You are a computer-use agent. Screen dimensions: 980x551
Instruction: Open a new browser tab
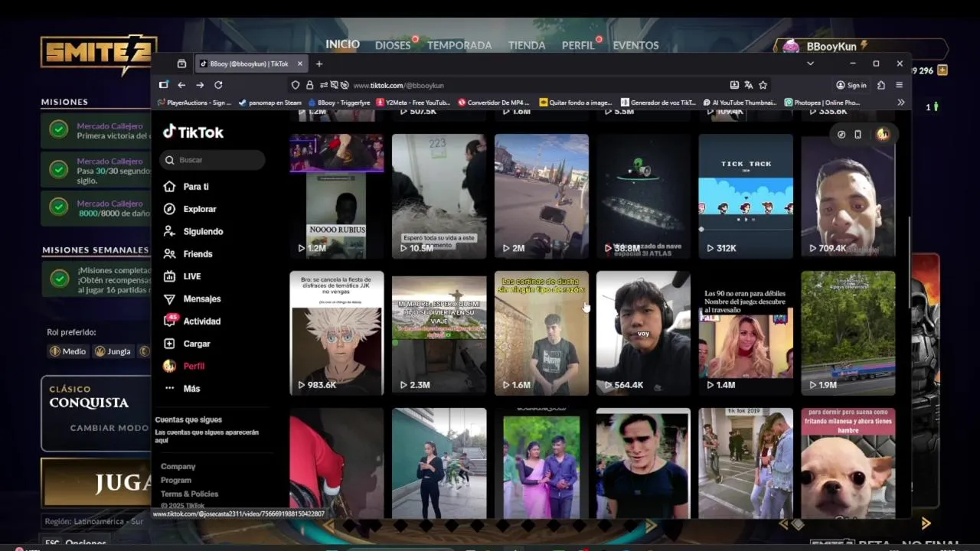(319, 64)
